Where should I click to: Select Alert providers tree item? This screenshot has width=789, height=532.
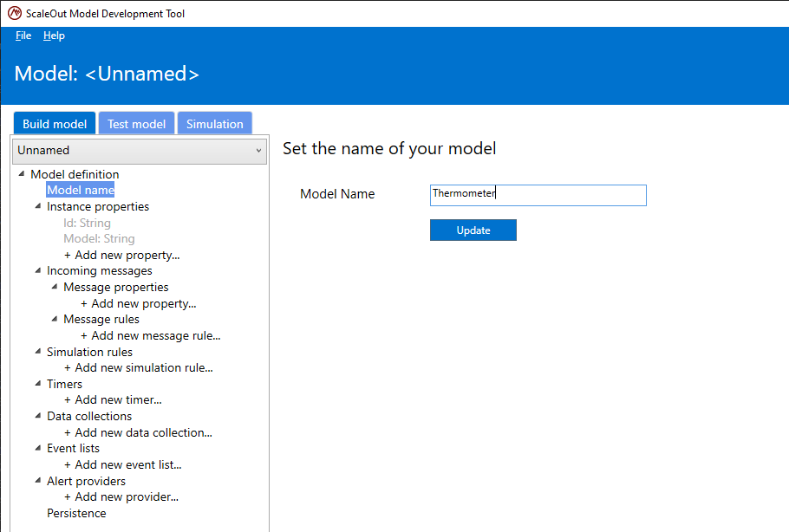(86, 481)
